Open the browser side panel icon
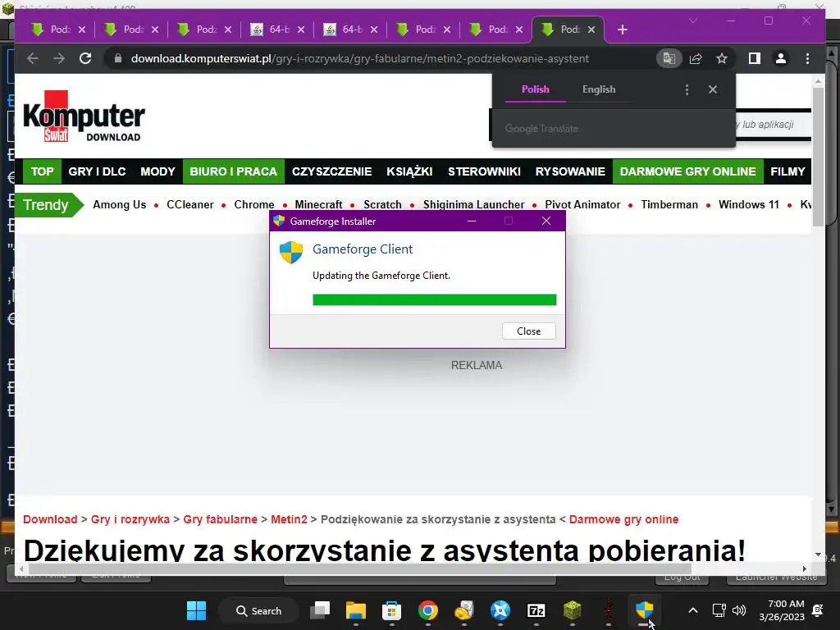This screenshot has width=840, height=630. click(x=755, y=58)
